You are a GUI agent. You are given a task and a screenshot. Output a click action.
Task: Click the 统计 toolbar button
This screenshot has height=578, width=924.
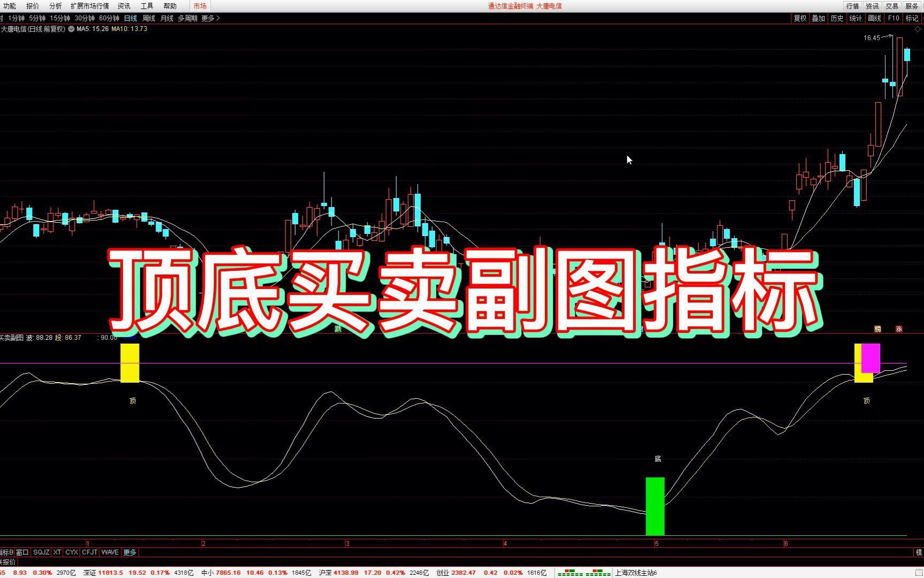tap(856, 18)
